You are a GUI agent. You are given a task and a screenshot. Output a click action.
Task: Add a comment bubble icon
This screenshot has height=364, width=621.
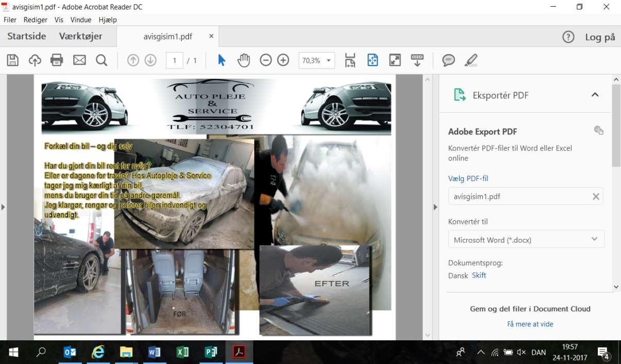tap(449, 60)
